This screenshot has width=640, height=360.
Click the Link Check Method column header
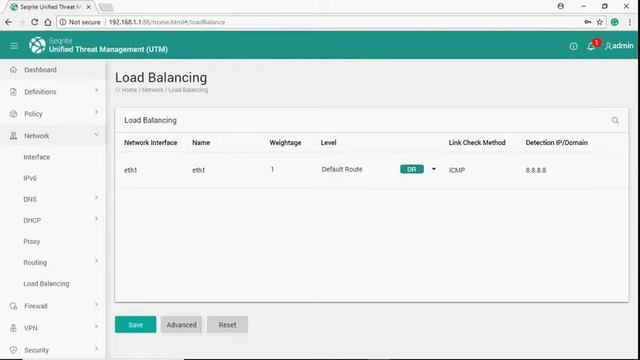point(477,142)
